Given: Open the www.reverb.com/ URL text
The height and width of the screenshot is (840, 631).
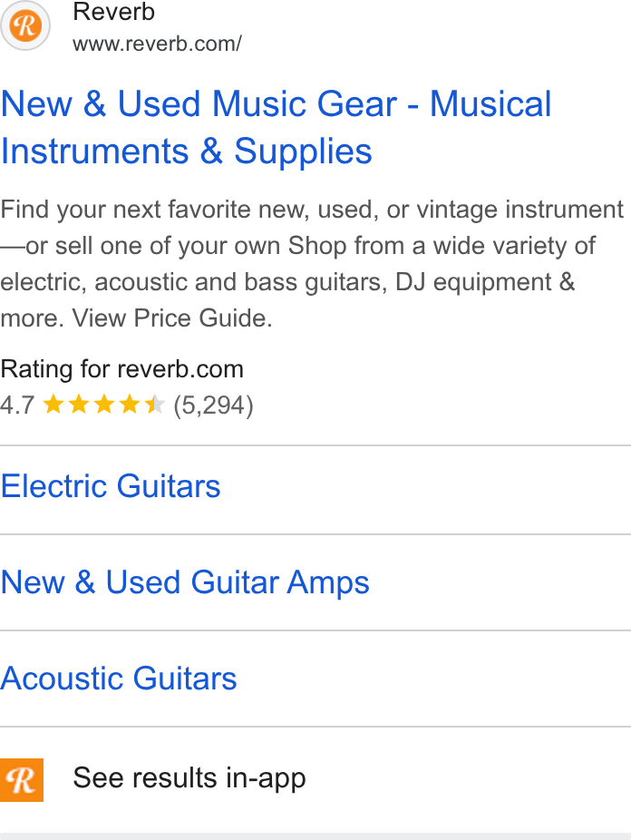Looking at the screenshot, I should [x=157, y=44].
